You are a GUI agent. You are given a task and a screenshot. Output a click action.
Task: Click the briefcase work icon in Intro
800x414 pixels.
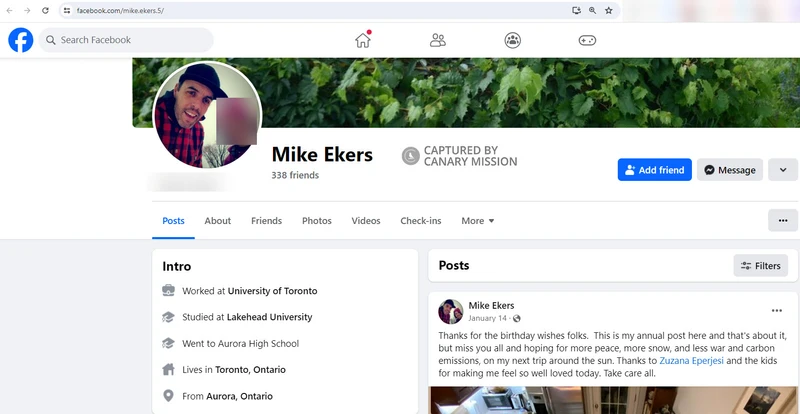168,291
